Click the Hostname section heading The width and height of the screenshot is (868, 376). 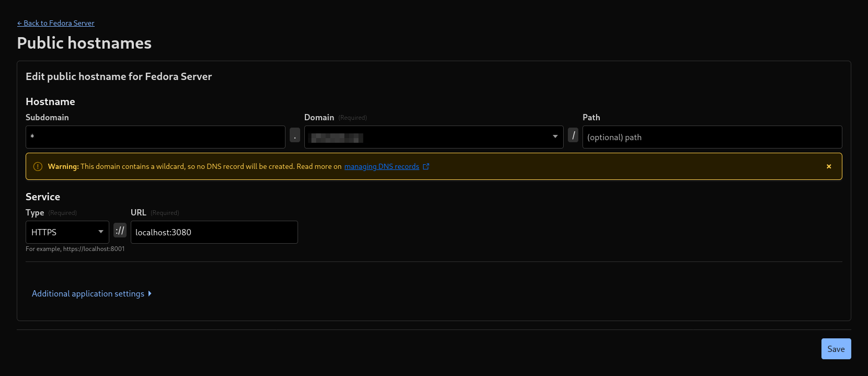(x=50, y=101)
